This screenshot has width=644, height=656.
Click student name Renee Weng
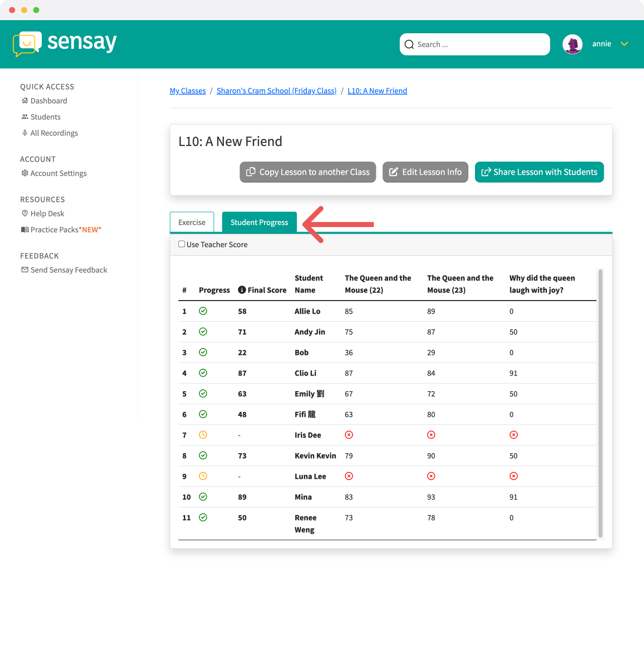[x=305, y=524]
